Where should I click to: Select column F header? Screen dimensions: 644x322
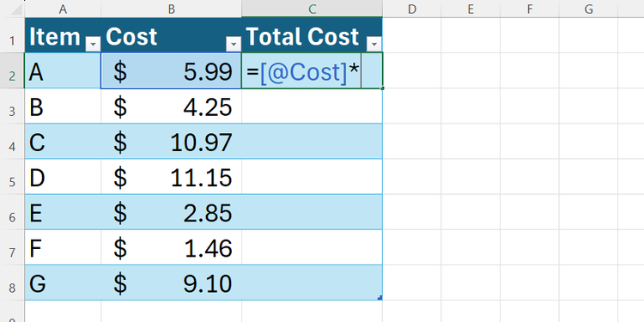[530, 9]
